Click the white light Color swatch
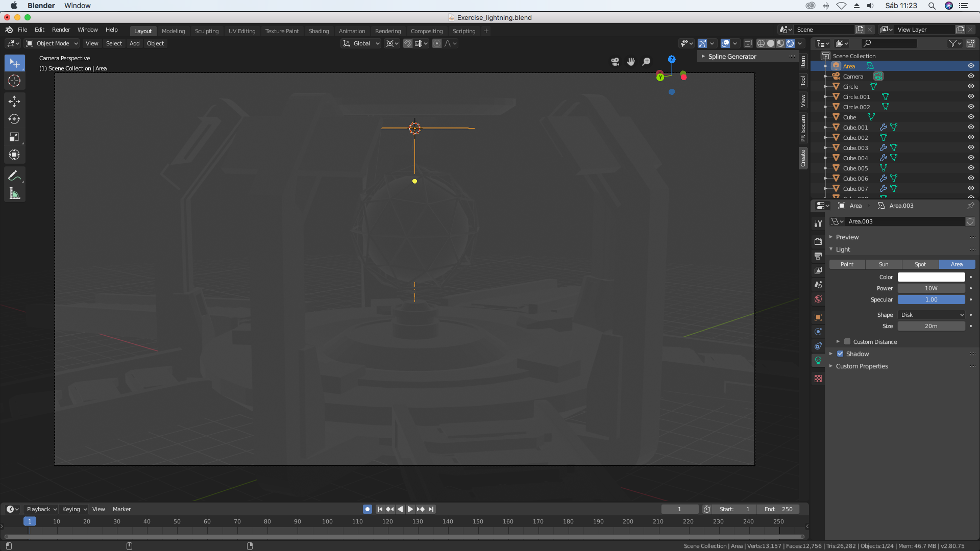 (x=931, y=277)
